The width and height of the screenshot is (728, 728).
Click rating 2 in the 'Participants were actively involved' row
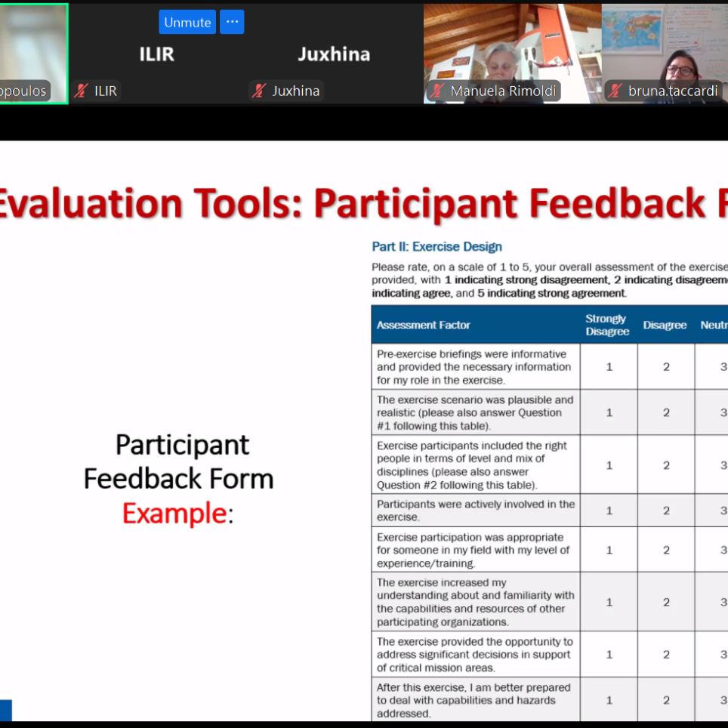[x=666, y=511]
